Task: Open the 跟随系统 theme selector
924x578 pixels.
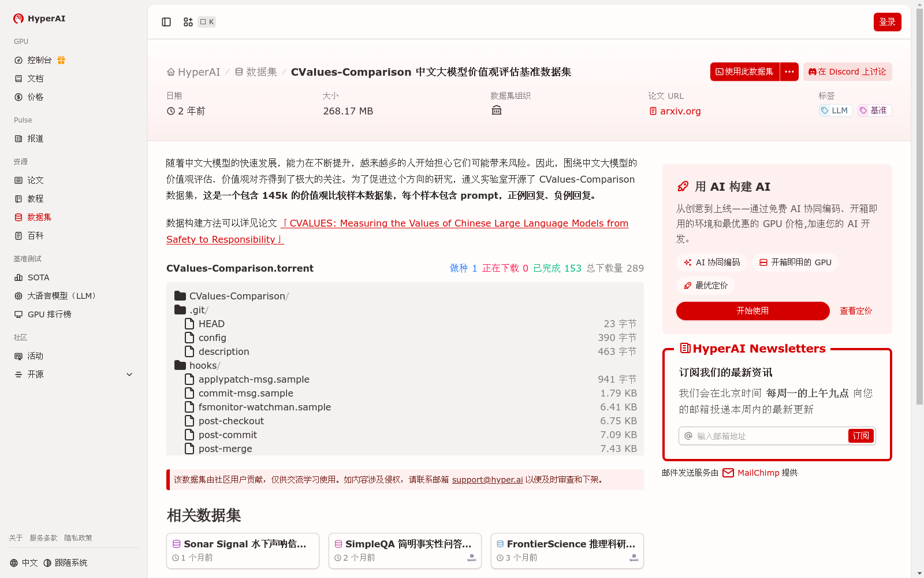Action: [65, 563]
